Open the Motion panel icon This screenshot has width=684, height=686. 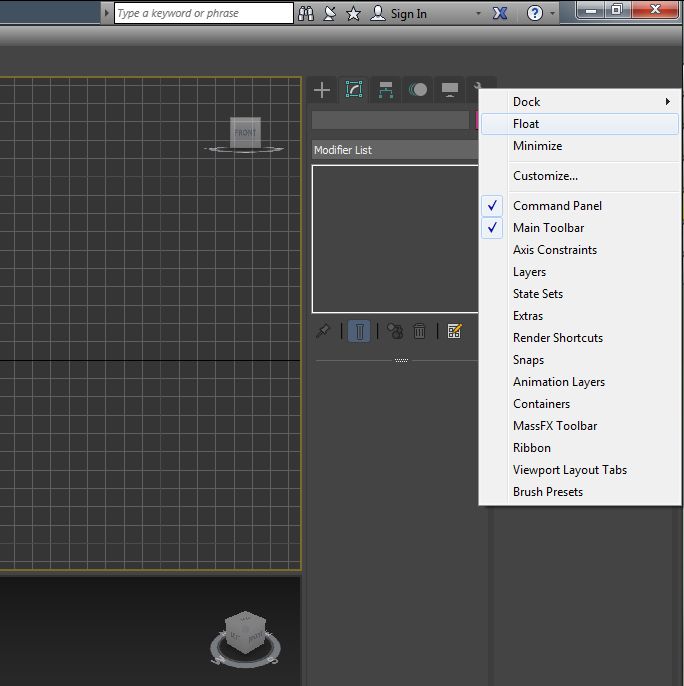[418, 90]
